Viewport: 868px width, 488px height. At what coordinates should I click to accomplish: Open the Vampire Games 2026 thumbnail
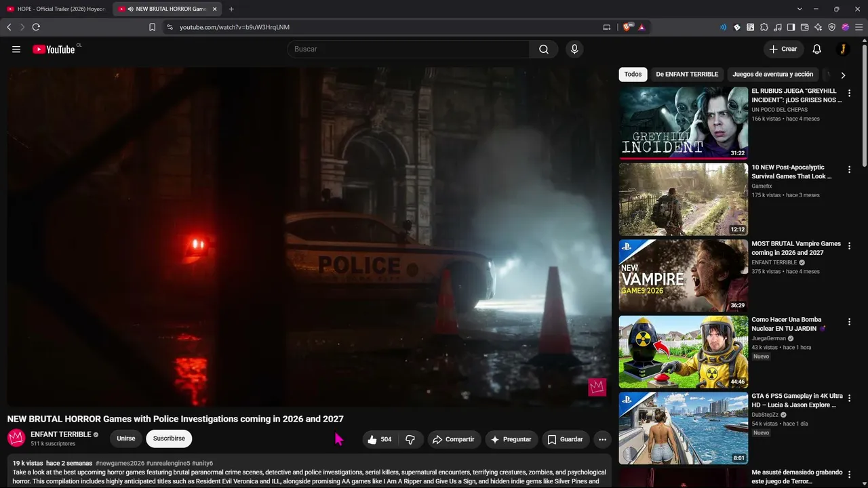pos(684,275)
